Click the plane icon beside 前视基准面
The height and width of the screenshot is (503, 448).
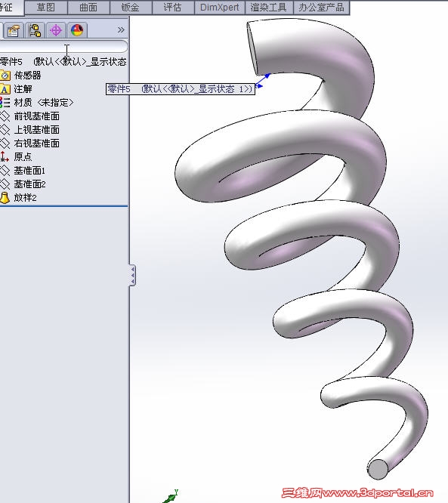[x=5, y=116]
